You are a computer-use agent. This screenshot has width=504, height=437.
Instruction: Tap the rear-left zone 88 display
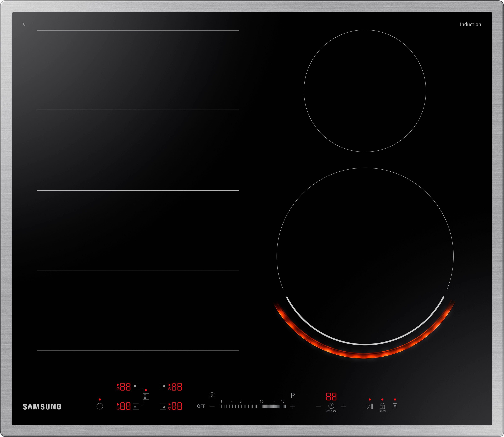click(x=125, y=387)
